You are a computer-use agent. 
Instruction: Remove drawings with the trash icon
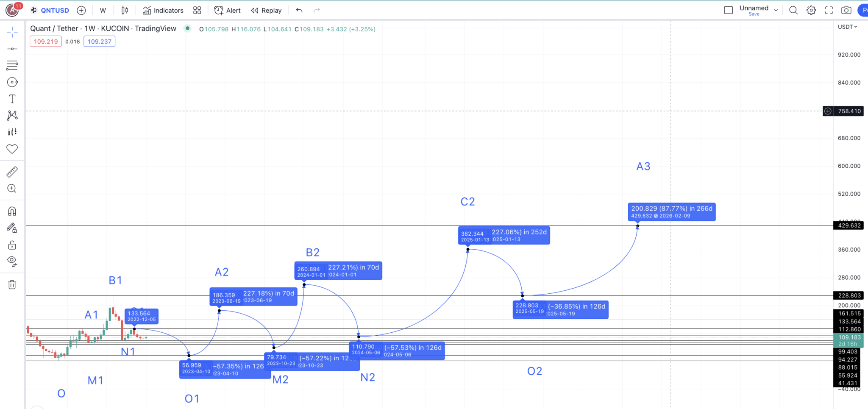click(x=12, y=285)
